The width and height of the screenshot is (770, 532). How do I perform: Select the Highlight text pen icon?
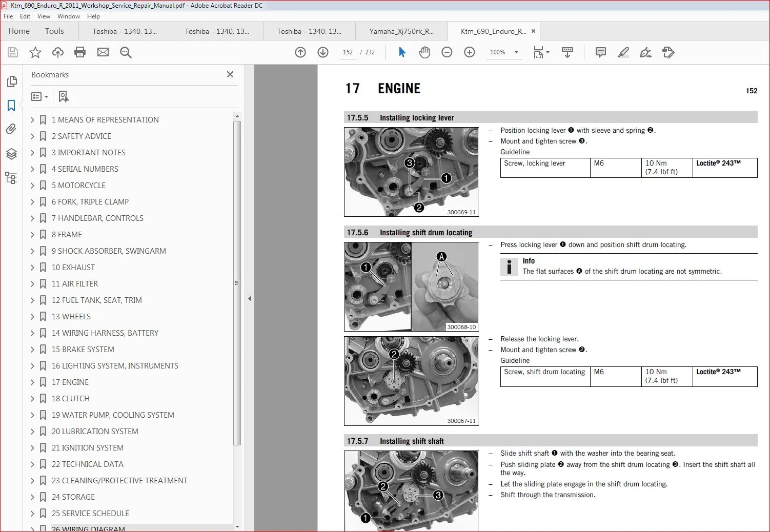click(623, 52)
